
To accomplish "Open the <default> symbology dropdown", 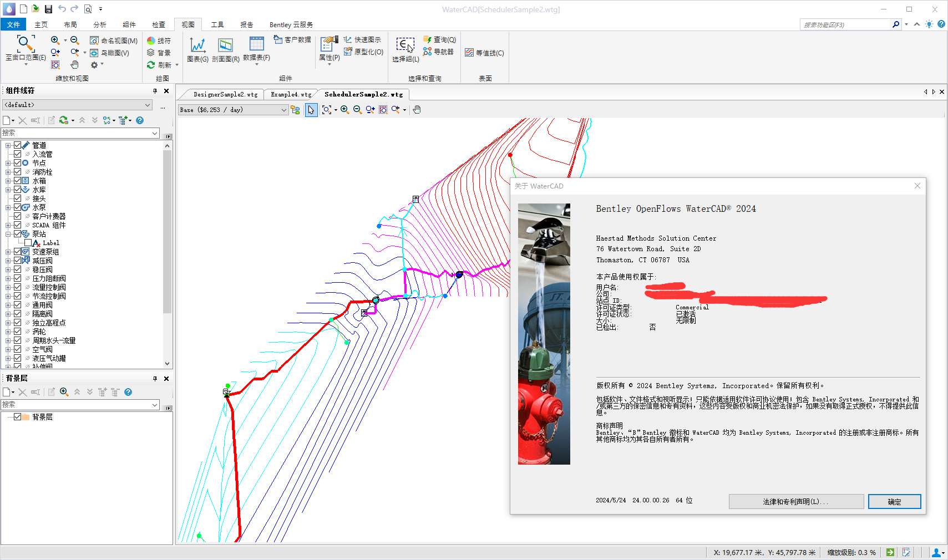I will click(77, 105).
